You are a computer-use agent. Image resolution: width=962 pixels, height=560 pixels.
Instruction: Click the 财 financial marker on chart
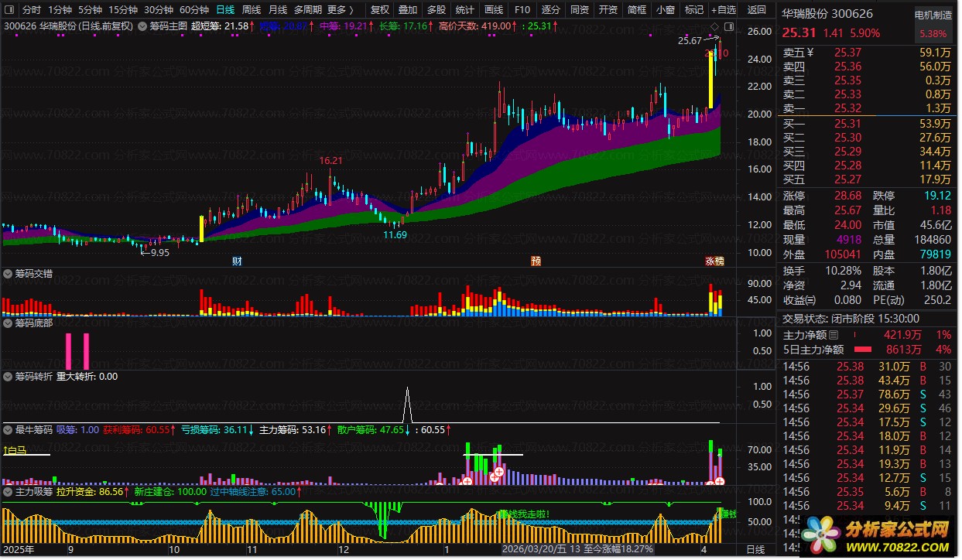[x=237, y=261]
